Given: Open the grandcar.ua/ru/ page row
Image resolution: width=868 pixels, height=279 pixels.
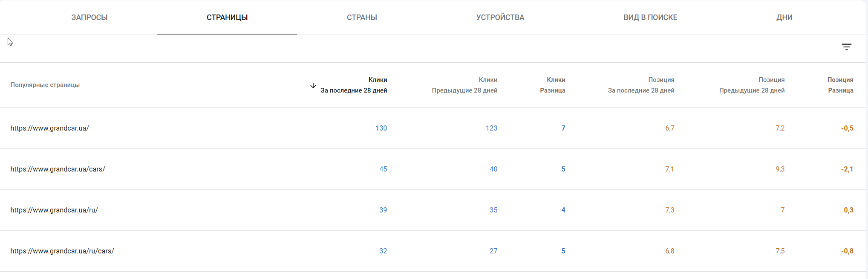Looking at the screenshot, I should pyautogui.click(x=54, y=210).
